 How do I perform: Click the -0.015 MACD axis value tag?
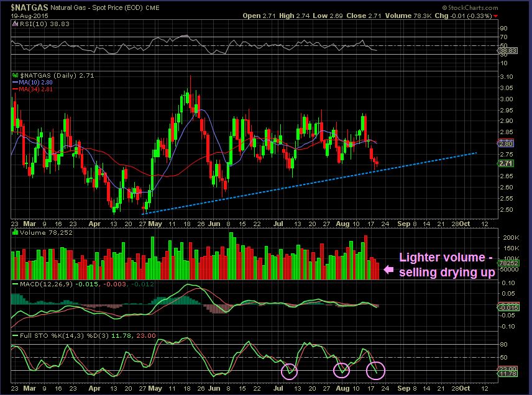point(508,307)
